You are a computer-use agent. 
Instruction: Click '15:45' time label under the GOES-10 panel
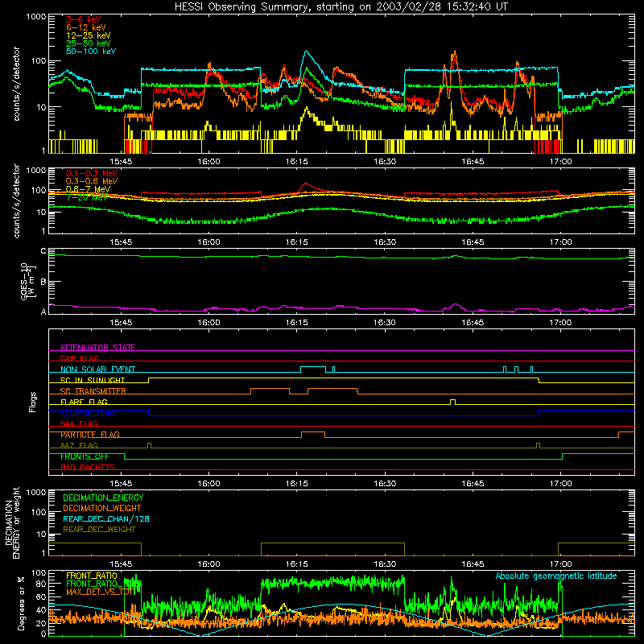click(122, 323)
